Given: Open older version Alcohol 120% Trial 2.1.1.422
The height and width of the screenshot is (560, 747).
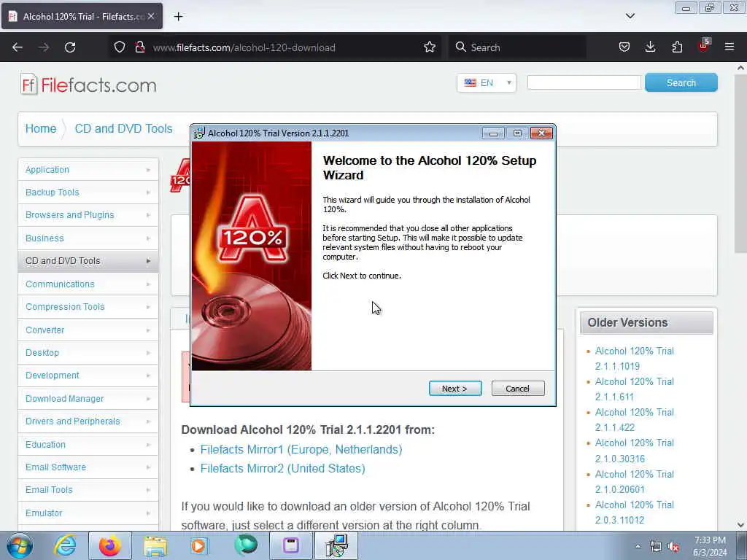Looking at the screenshot, I should pos(634,419).
